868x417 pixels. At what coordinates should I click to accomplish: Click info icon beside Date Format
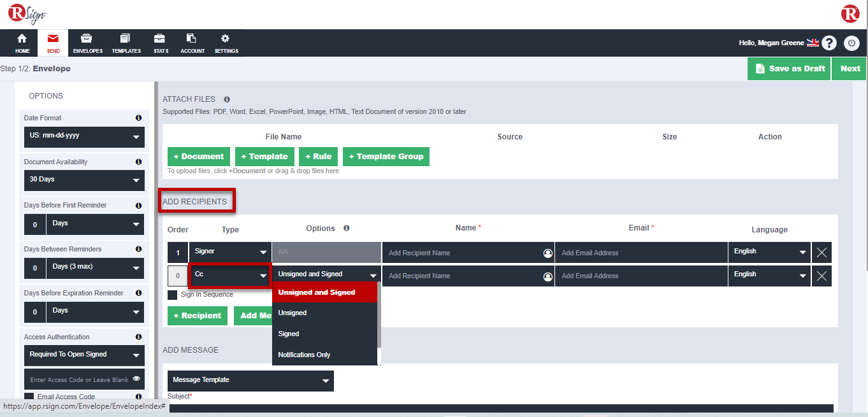(x=138, y=118)
